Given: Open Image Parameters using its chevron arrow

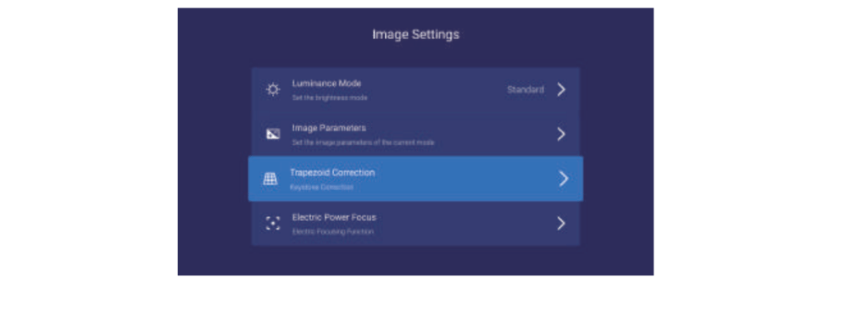Looking at the screenshot, I should [561, 134].
